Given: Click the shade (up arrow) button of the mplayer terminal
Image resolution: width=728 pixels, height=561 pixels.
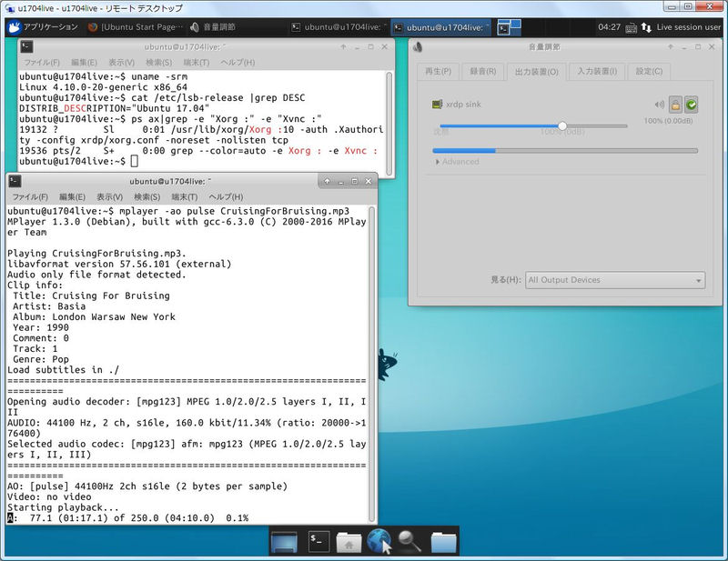Looking at the screenshot, I should point(327,181).
